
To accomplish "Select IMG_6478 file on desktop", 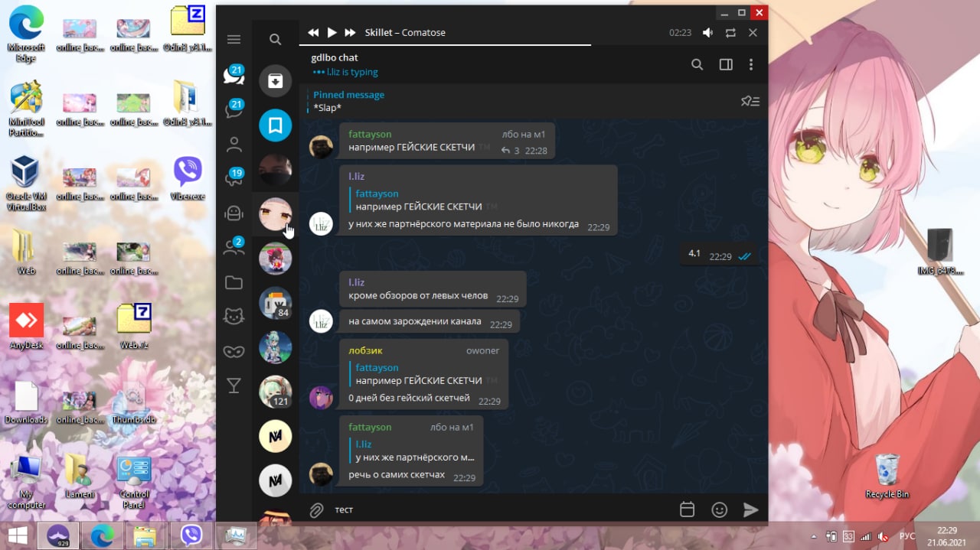I will [939, 252].
